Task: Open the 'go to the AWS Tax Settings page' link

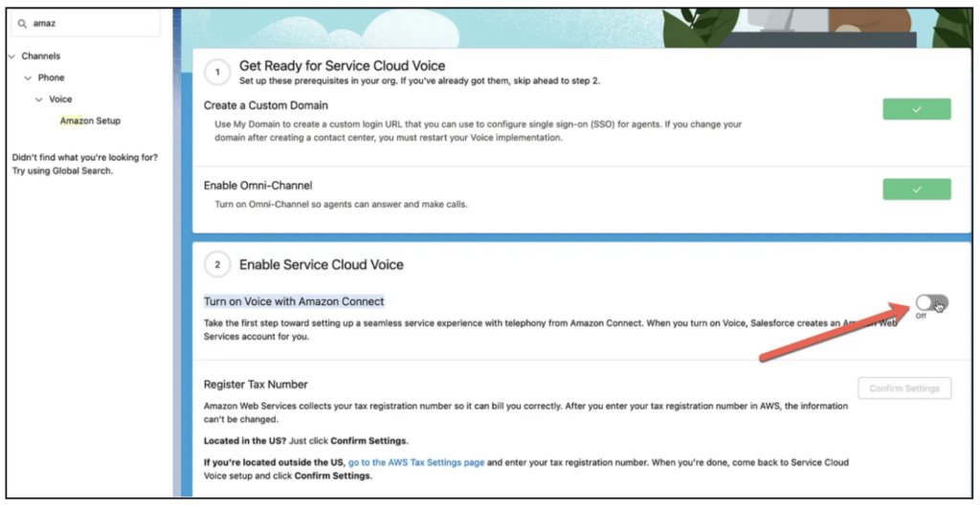Action: pyautogui.click(x=416, y=461)
